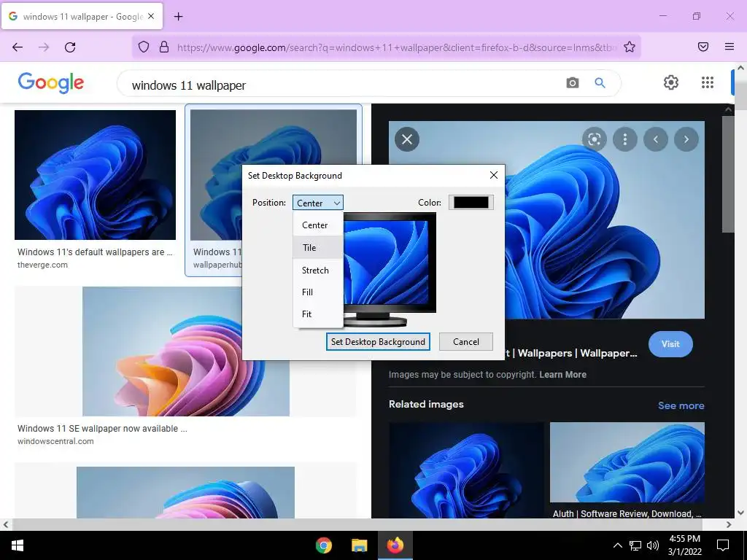Go back with the browser back arrow

[x=18, y=47]
